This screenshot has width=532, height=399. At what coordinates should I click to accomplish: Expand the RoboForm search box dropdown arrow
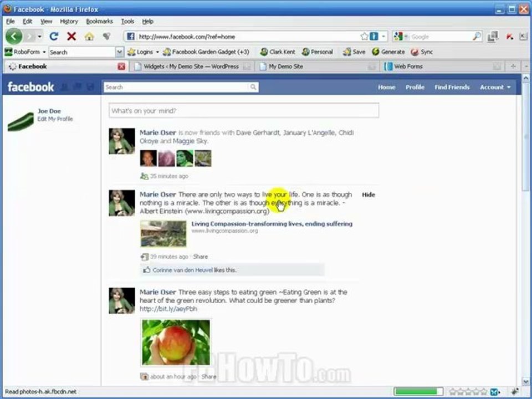coord(120,52)
